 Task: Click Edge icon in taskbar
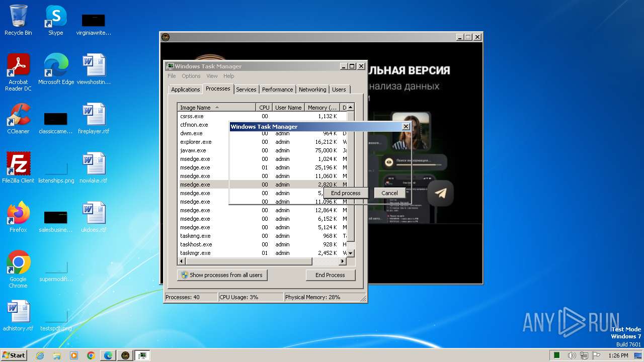pos(108,355)
